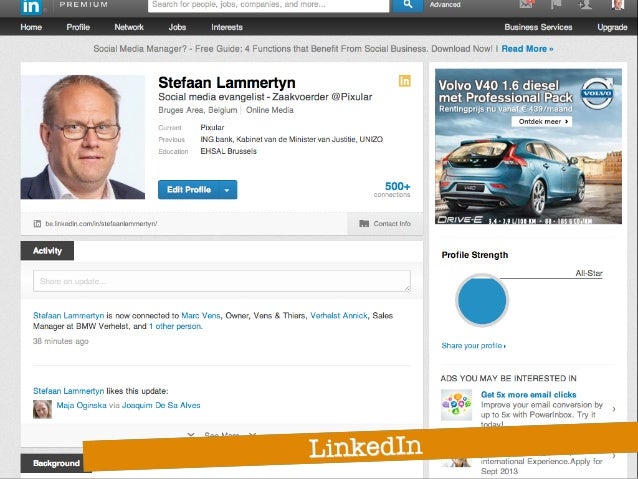Click the 1 other person link
638x479 pixels.
tap(175, 326)
